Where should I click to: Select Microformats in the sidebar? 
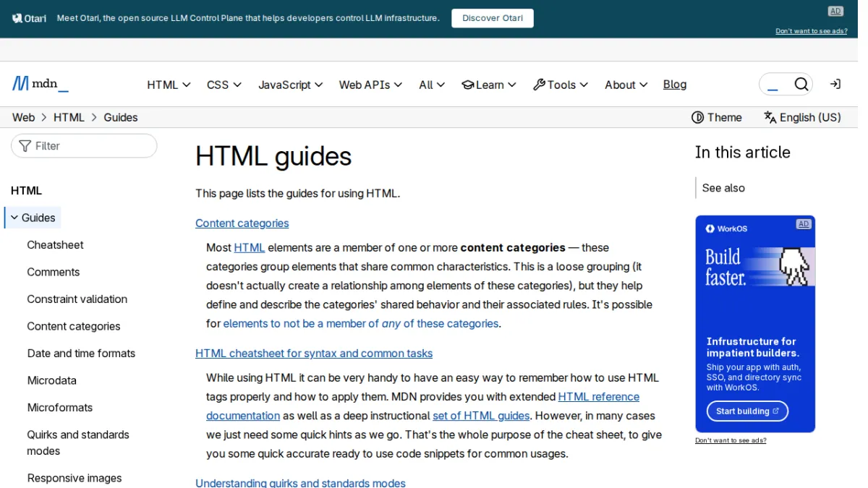(60, 408)
